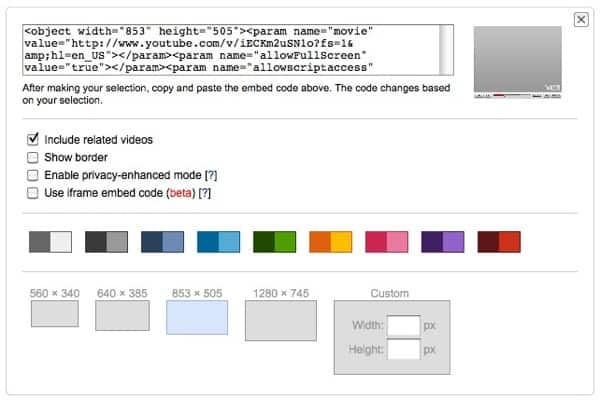This screenshot has width=600, height=400.
Task: Choose the purple color theme swatch
Action: [x=442, y=242]
